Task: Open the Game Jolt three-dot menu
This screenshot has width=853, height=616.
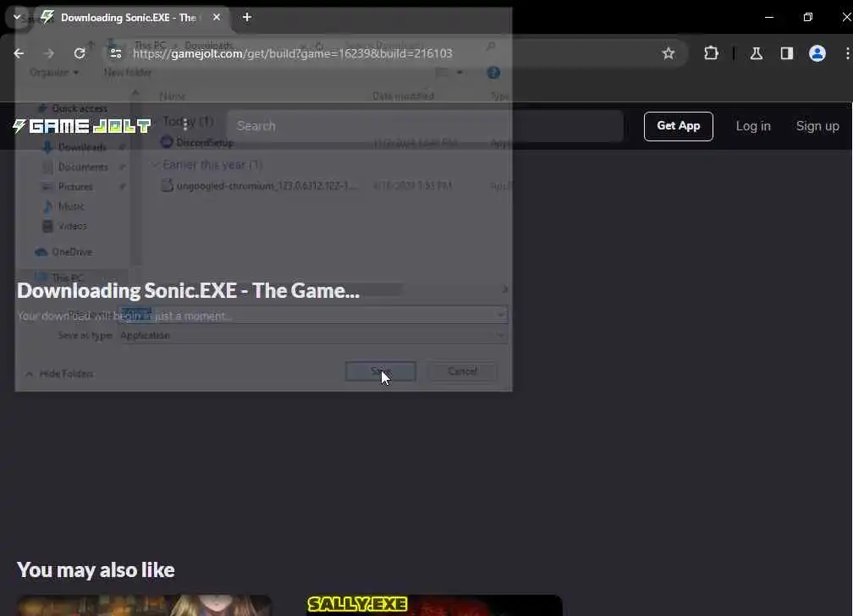Action: [185, 124]
